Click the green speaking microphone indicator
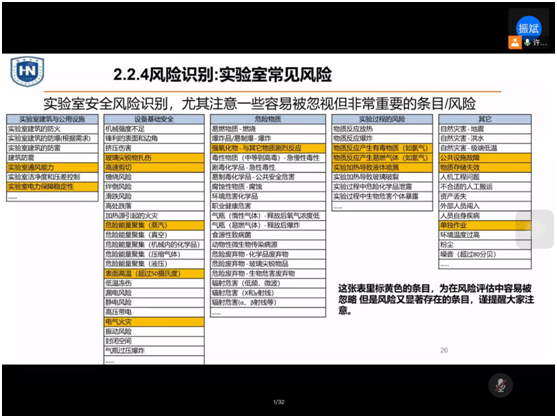The image size is (557, 418). [x=527, y=43]
